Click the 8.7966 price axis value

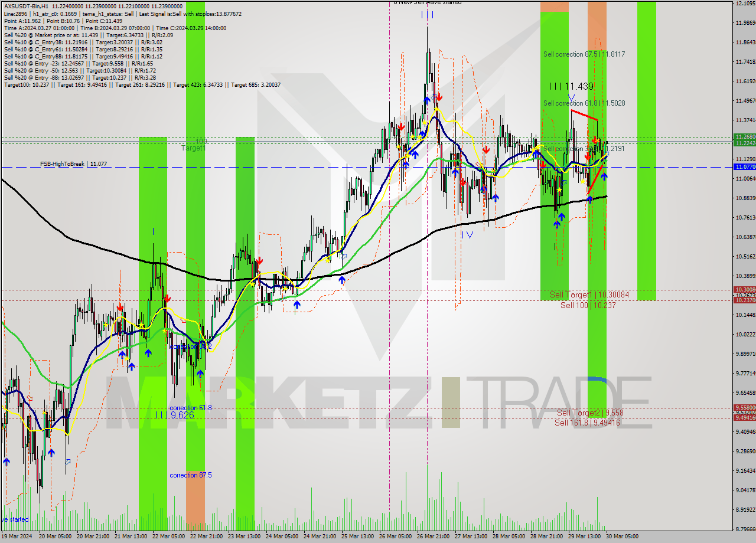[745, 529]
